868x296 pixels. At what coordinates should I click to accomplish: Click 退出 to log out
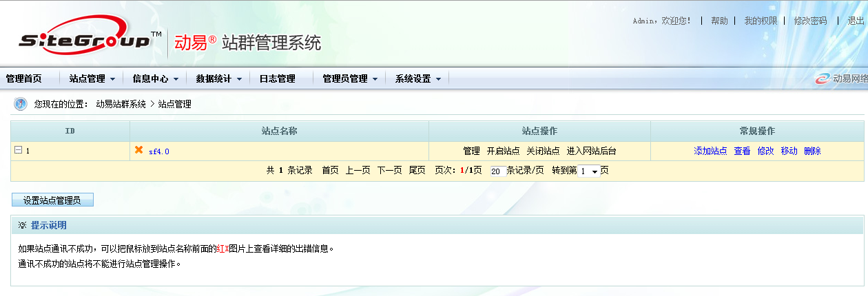click(856, 21)
